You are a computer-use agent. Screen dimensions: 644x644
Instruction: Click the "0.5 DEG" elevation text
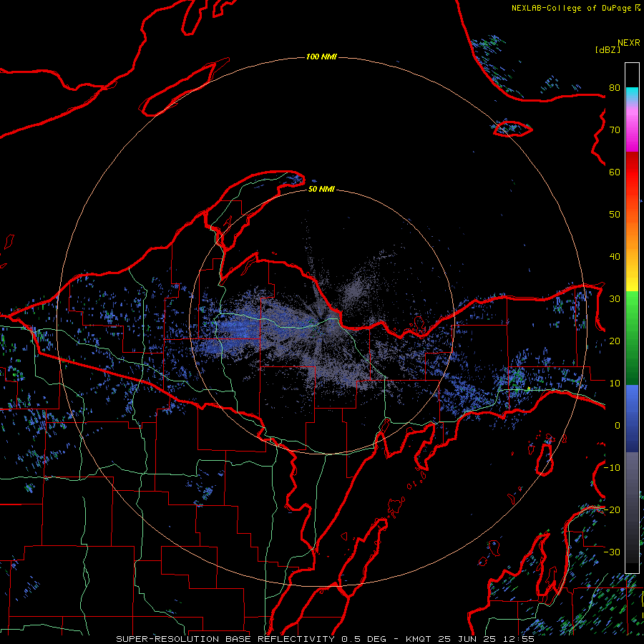[x=364, y=639]
